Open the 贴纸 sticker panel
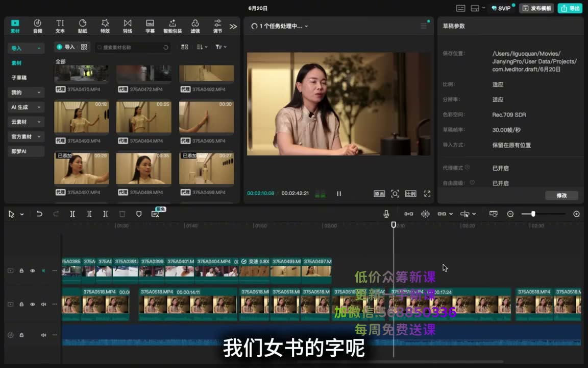Screen dimensions: 588x368 click(83, 26)
